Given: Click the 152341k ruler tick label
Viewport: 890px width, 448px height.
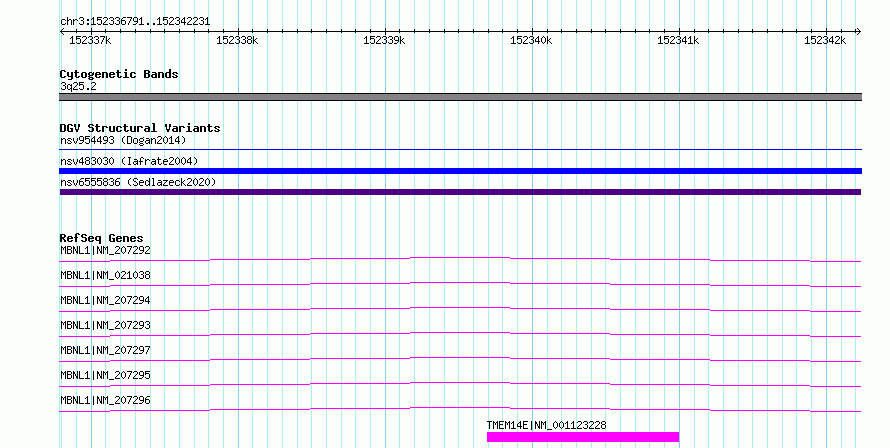Looking at the screenshot, I should [678, 40].
